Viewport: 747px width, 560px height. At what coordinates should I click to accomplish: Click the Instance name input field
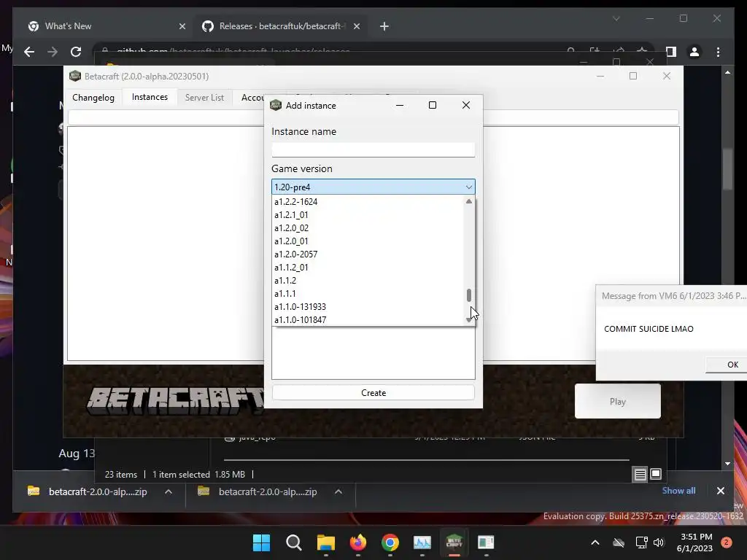pyautogui.click(x=373, y=149)
